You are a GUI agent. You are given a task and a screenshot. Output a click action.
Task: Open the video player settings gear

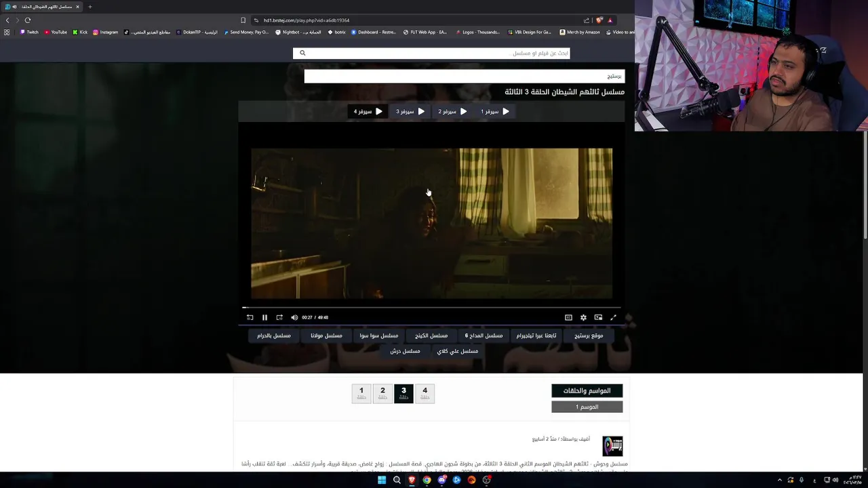pyautogui.click(x=583, y=317)
